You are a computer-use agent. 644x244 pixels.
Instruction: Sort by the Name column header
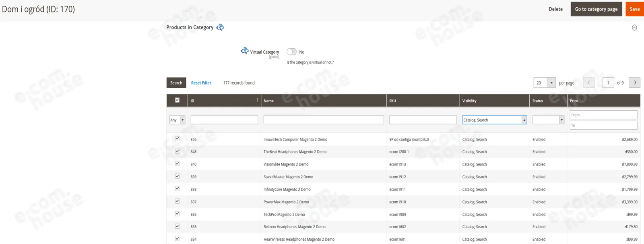point(324,101)
